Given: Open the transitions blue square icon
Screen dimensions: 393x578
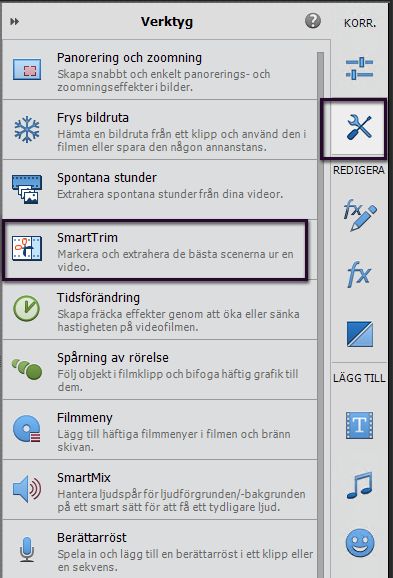Looking at the screenshot, I should (x=359, y=334).
